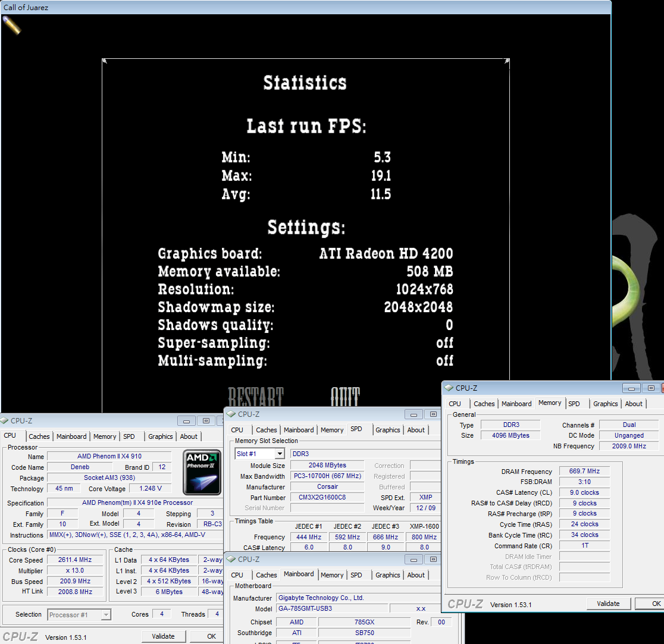
Task: Maximize the CPU-Z Memory window
Action: (x=651, y=388)
